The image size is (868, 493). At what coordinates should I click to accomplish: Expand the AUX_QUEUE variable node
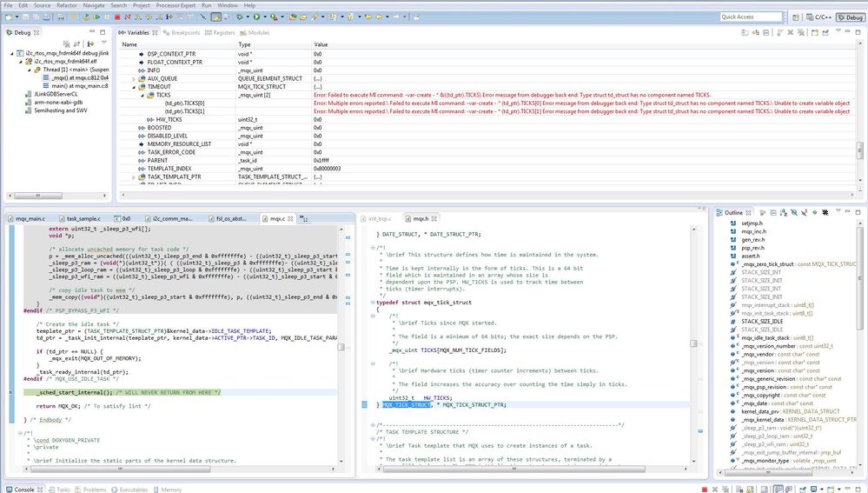pos(133,77)
